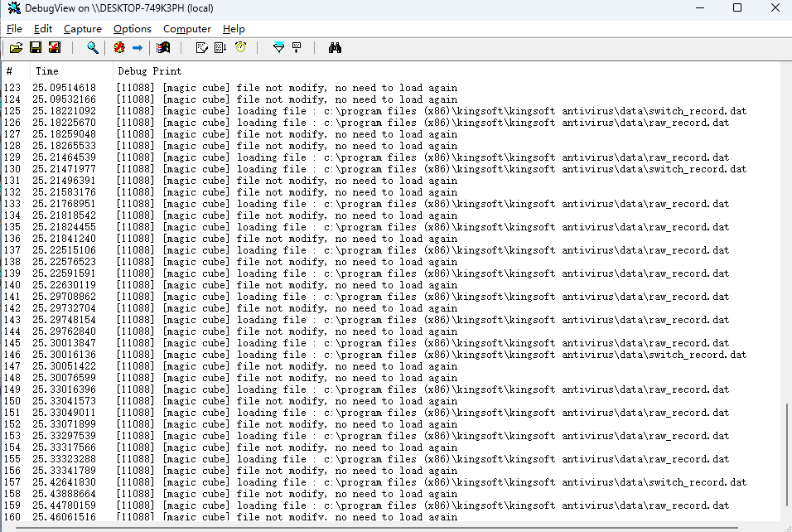The width and height of the screenshot is (792, 532).
Task: Click the Time column header
Action: click(x=71, y=71)
